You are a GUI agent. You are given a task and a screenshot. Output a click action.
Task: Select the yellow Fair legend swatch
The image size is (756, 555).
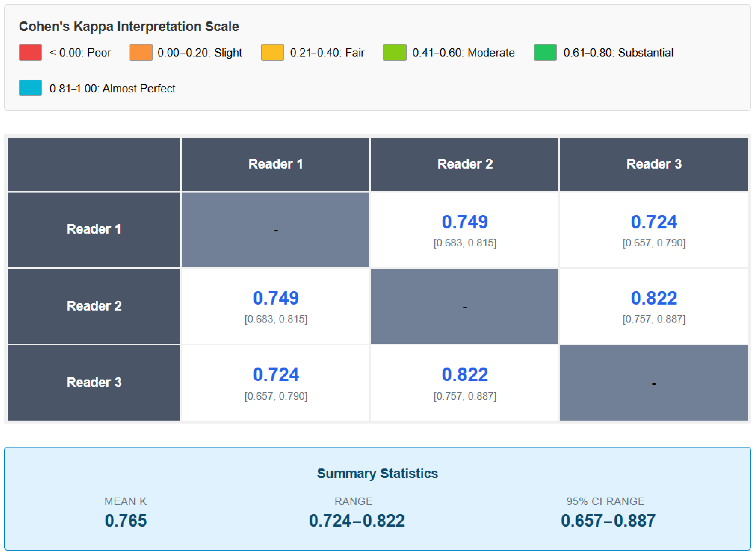[272, 52]
